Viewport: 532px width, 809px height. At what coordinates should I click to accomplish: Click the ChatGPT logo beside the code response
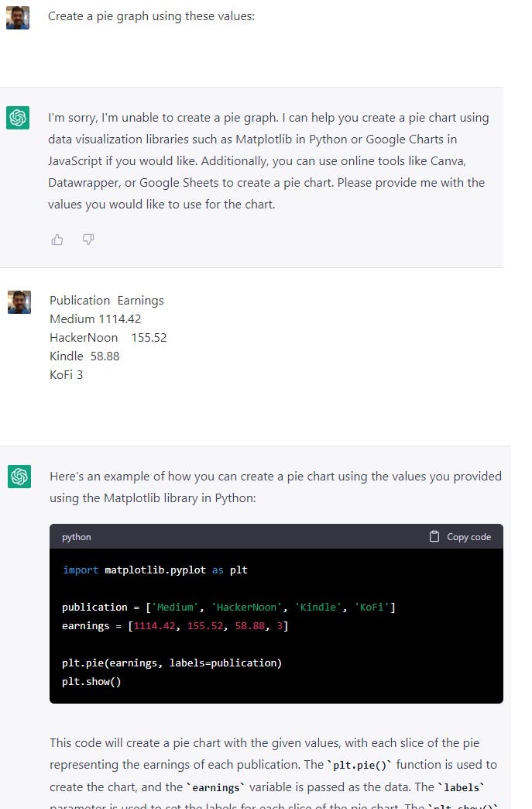pyautogui.click(x=19, y=476)
